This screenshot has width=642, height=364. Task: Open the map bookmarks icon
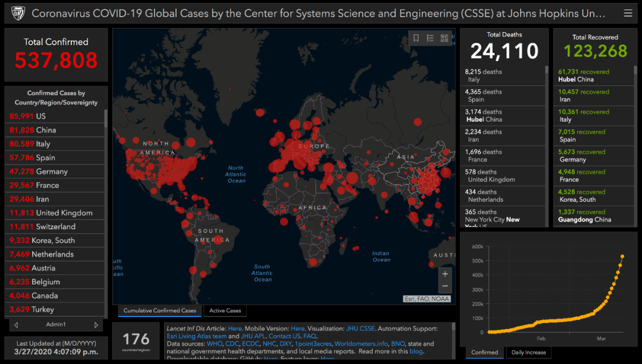click(x=416, y=38)
